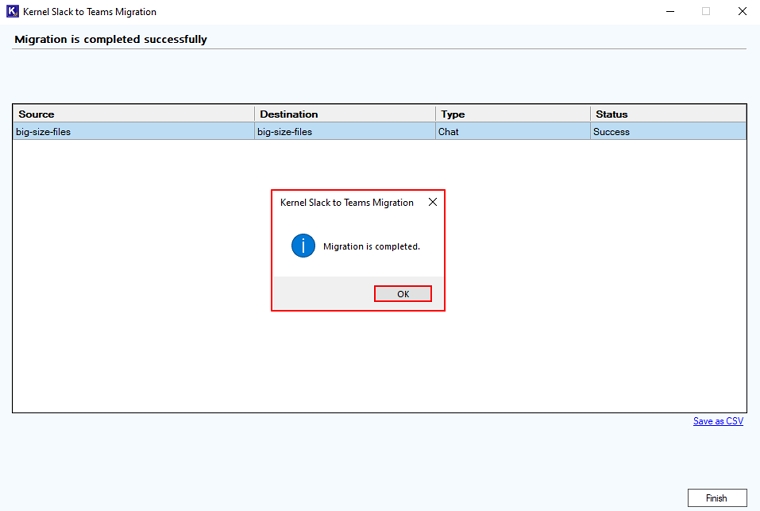This screenshot has height=511, width=760.
Task: Click the Finish button
Action: point(717,498)
